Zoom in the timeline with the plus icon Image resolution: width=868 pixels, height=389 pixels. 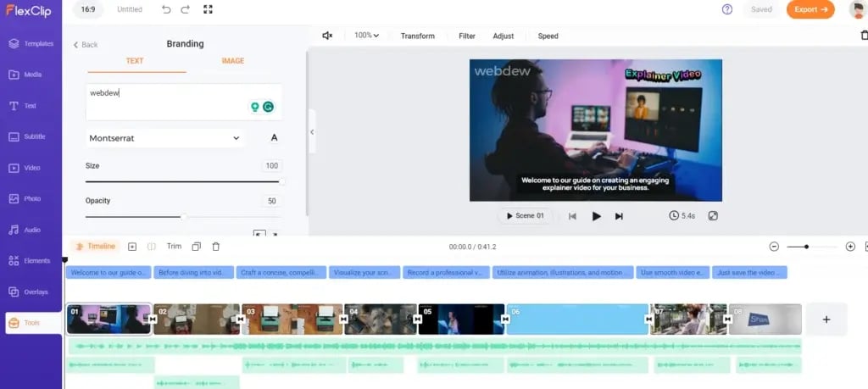850,247
